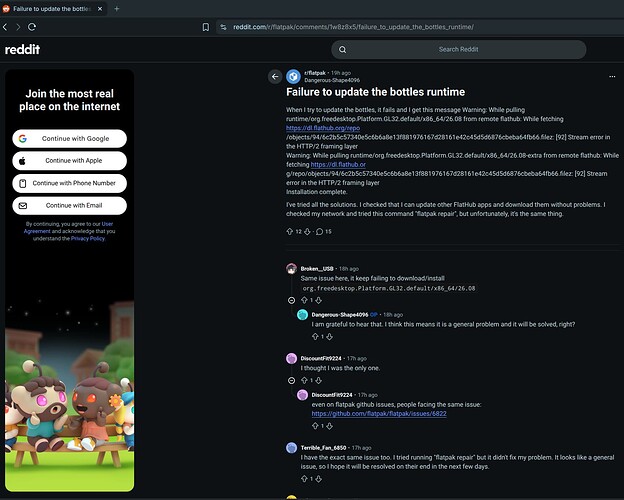The height and width of the screenshot is (500, 624).
Task: Select the 'Failure to update the bottles' tab
Action: [x=53, y=8]
